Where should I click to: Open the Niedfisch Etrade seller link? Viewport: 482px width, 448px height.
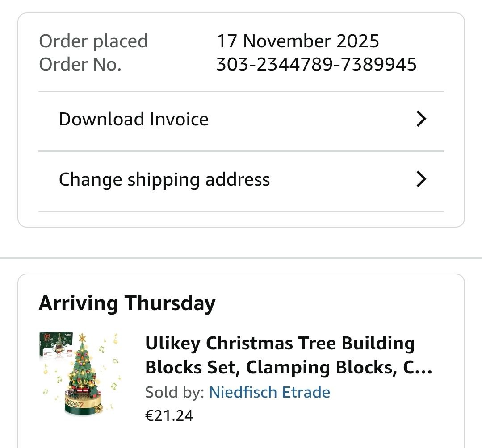pos(269,392)
